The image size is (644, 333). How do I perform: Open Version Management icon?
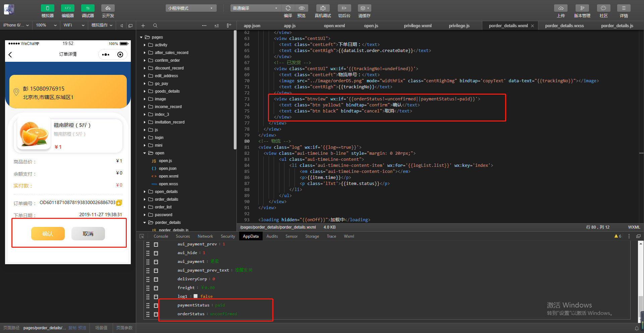tap(582, 8)
